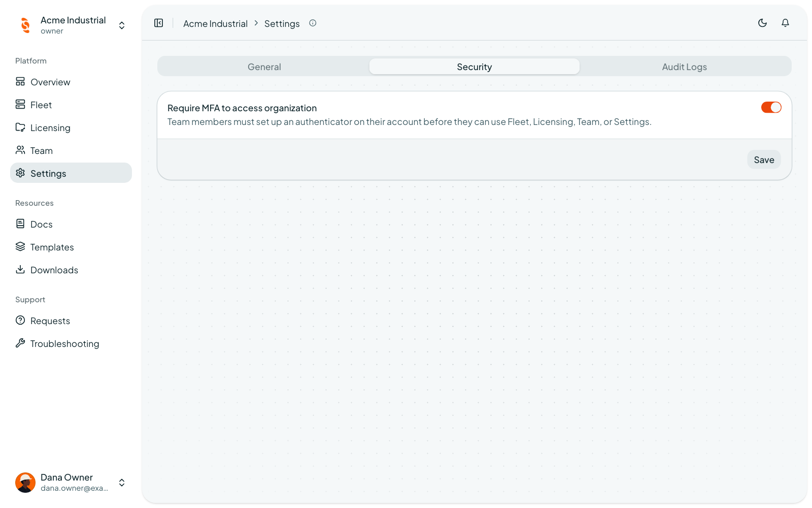Save the security settings
The height and width of the screenshot is (508, 812).
(764, 160)
